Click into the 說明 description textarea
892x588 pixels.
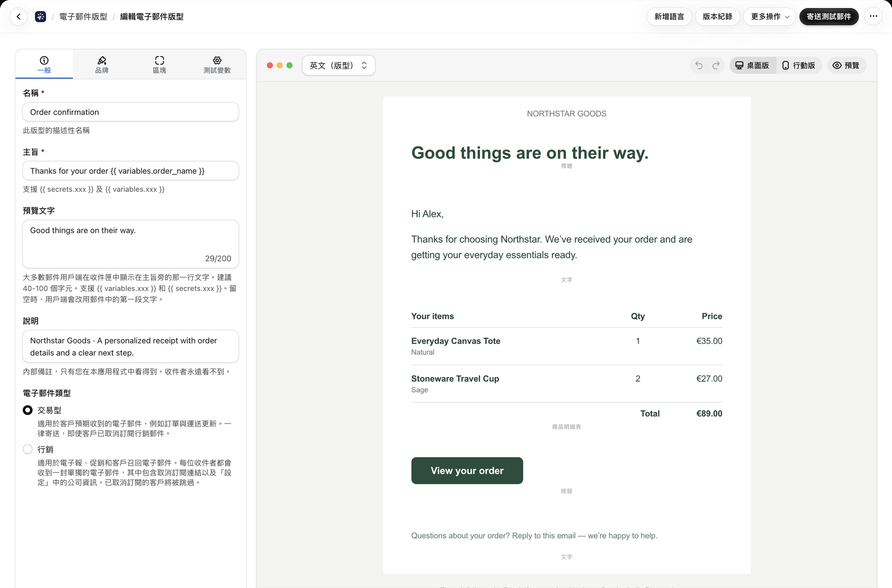tap(131, 346)
